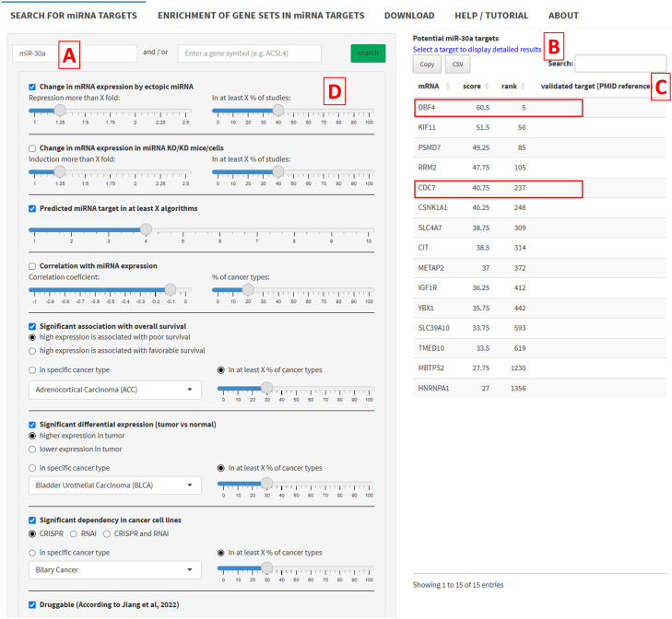Focus the gene symbol input field
Viewport: 672px width, 619px height.
[250, 53]
